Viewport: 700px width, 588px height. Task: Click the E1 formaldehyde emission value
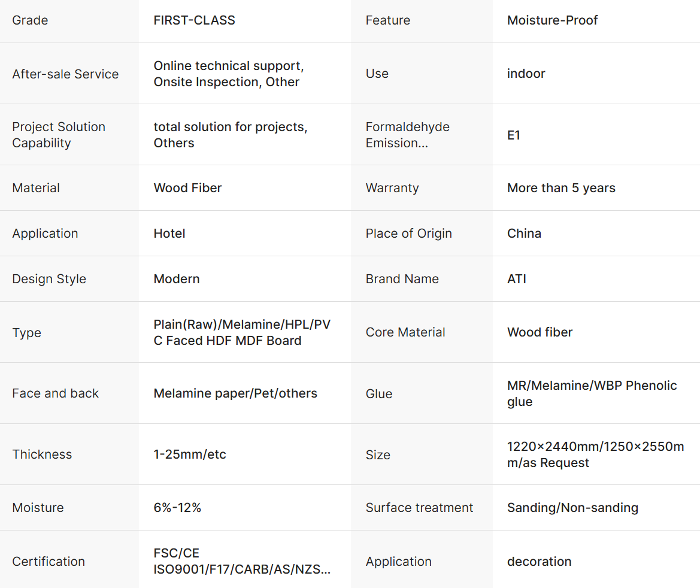[513, 135]
